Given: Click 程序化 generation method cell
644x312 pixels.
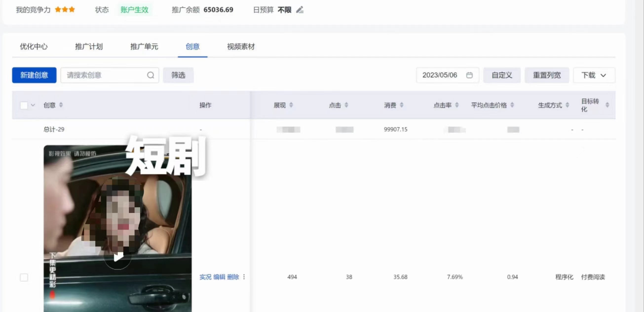Looking at the screenshot, I should point(564,277).
